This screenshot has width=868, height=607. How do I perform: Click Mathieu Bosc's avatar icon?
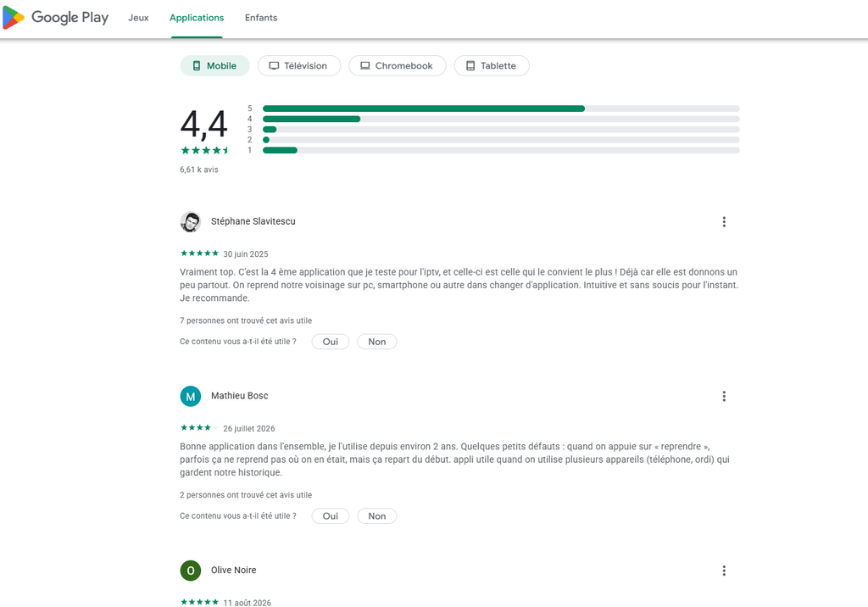[x=191, y=397]
